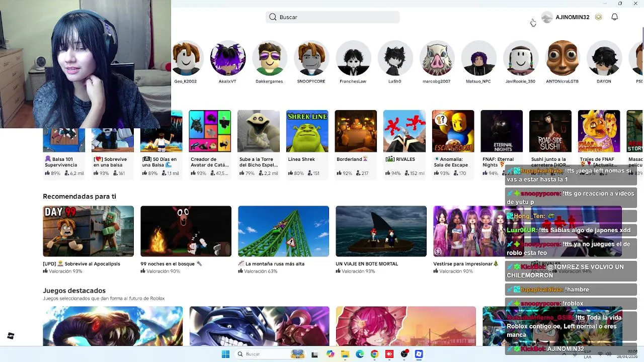Open Sobrevive al Apocalipsis DAY 99 thumbnail
The height and width of the screenshot is (362, 644).
pyautogui.click(x=88, y=231)
